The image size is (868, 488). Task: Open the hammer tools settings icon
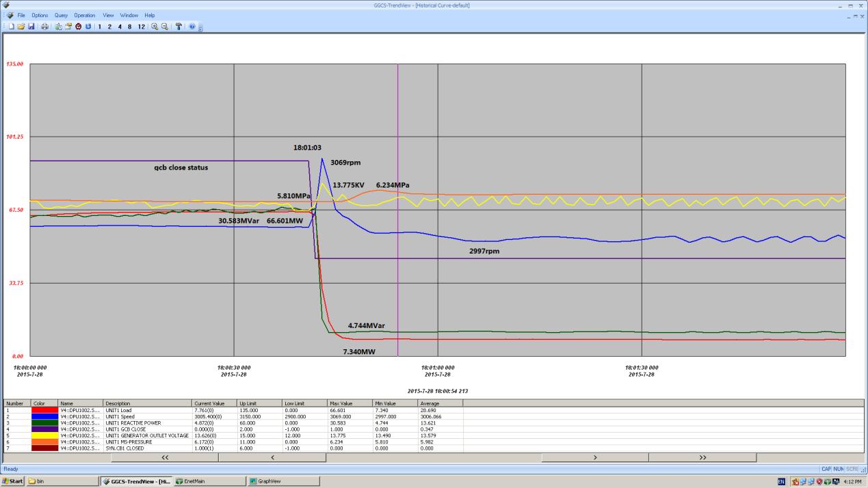179,26
